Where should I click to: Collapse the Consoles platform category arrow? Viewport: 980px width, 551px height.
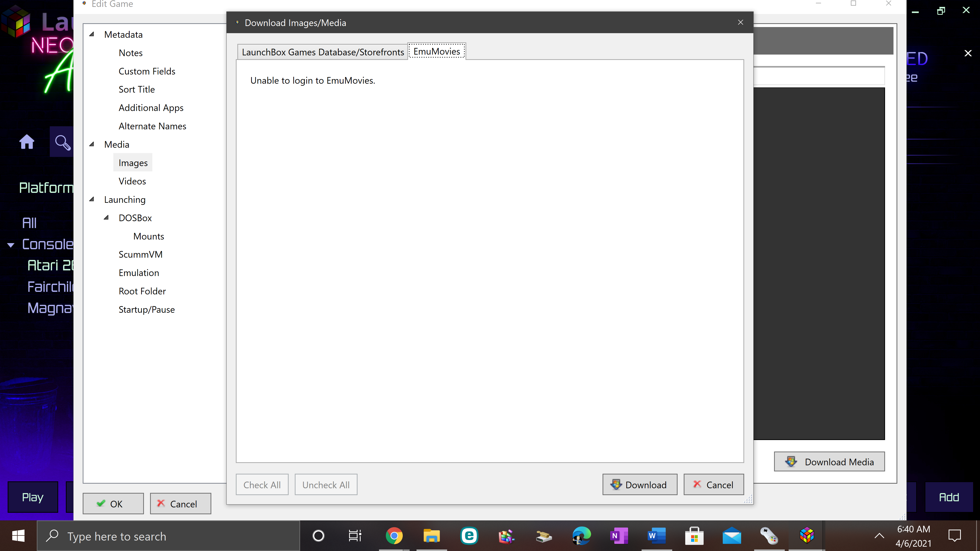11,245
